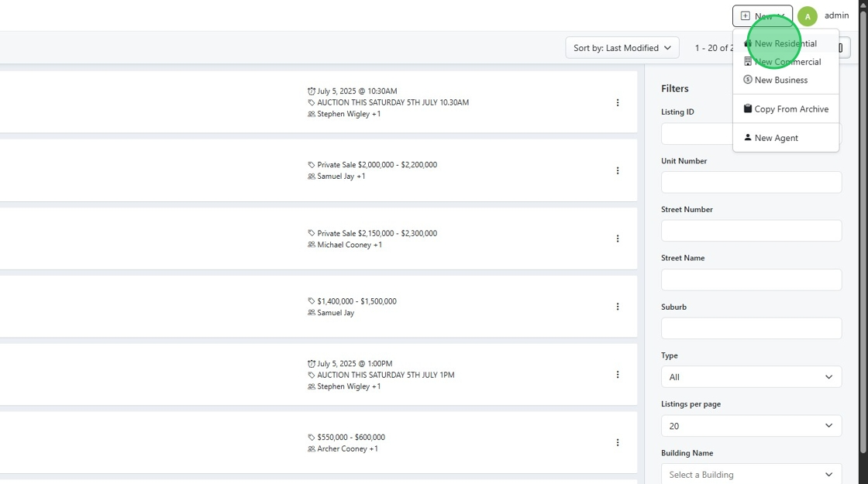Open the Sort by Last Modified dropdown
This screenshot has width=868, height=484.
click(622, 48)
